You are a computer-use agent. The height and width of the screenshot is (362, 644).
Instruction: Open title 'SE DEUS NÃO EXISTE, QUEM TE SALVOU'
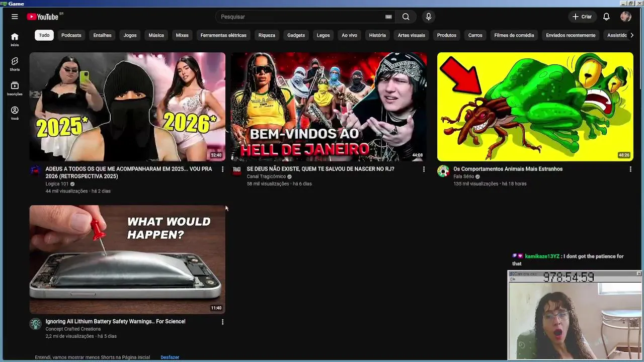click(320, 169)
